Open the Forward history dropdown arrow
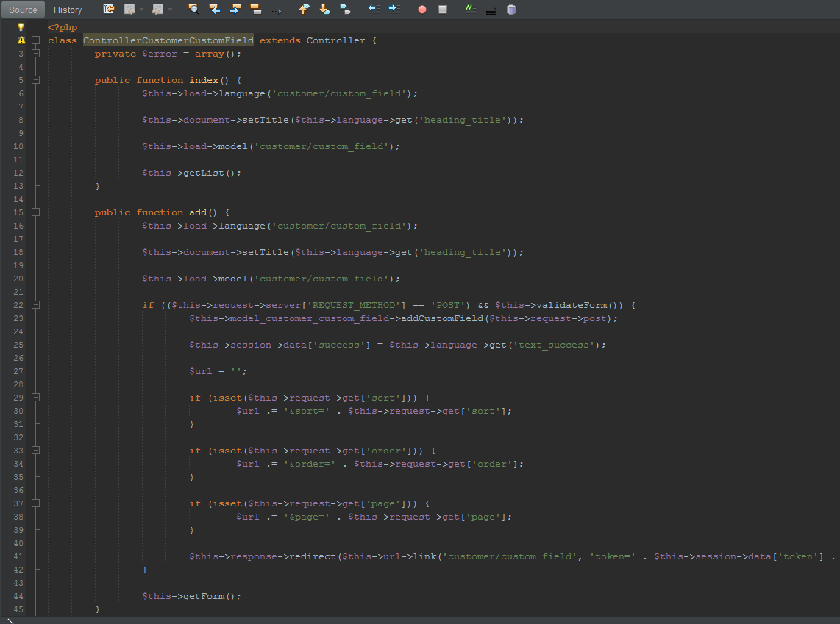This screenshot has width=840, height=624. pos(171,9)
